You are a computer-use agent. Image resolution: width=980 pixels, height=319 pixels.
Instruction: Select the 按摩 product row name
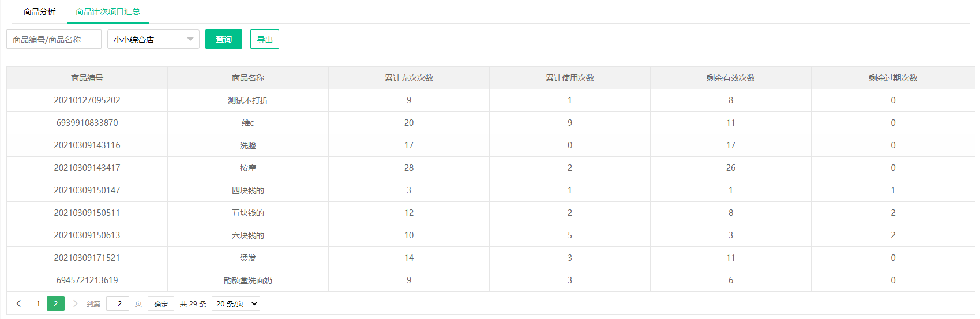click(x=248, y=168)
